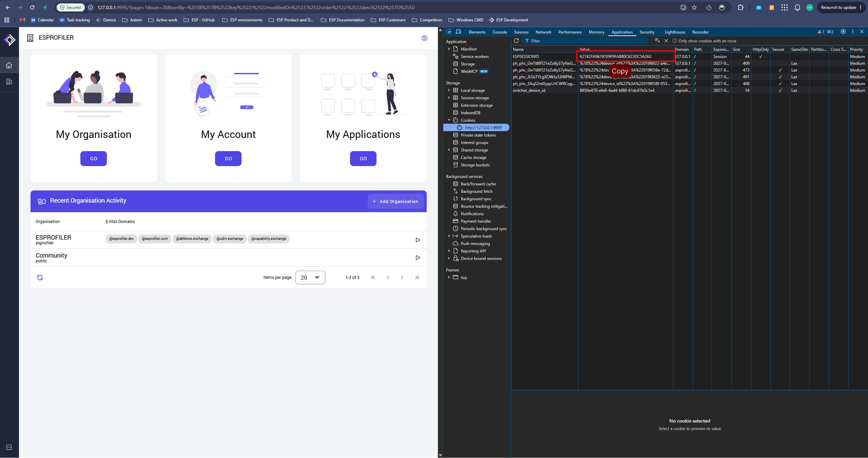
Task: Activate the DevTools inspect element picker
Action: coord(449,32)
